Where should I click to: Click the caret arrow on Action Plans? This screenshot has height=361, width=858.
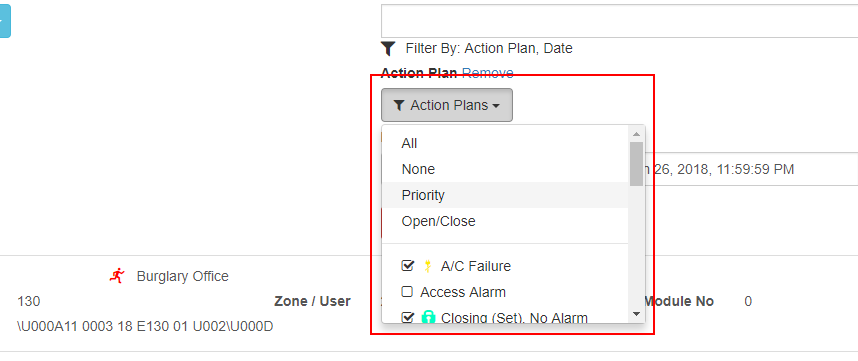[496, 106]
